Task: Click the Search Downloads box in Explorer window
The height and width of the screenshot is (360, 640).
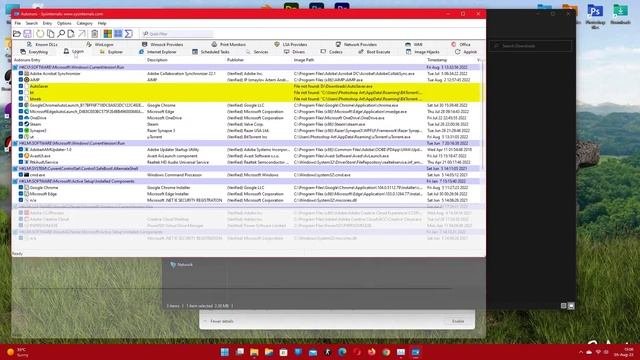Action: pyautogui.click(x=531, y=46)
